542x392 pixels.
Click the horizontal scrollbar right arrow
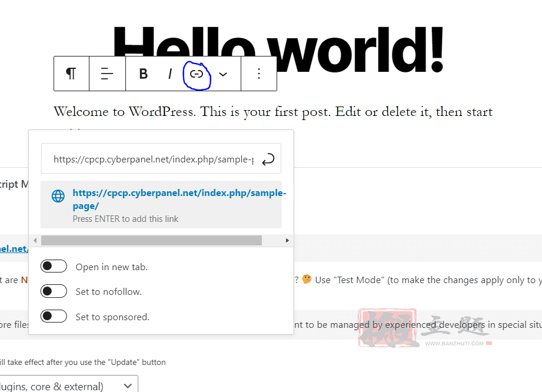[287, 240]
